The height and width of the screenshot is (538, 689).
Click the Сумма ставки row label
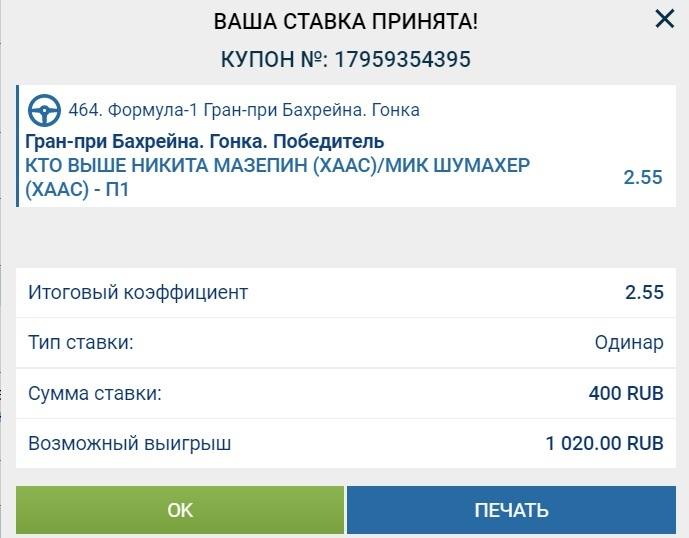[95, 393]
